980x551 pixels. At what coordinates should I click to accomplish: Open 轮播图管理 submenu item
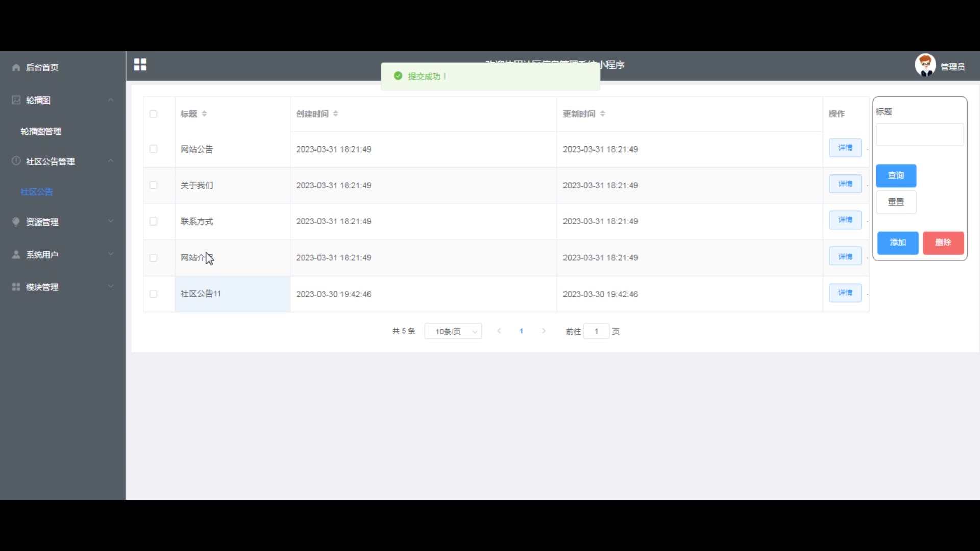41,131
